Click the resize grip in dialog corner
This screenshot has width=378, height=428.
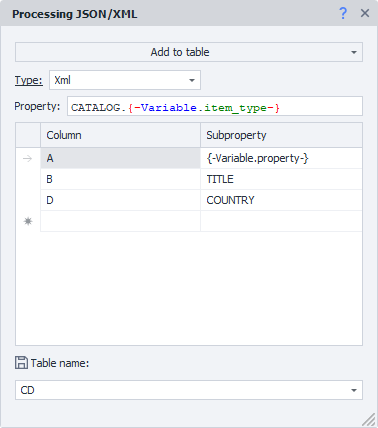point(368,420)
